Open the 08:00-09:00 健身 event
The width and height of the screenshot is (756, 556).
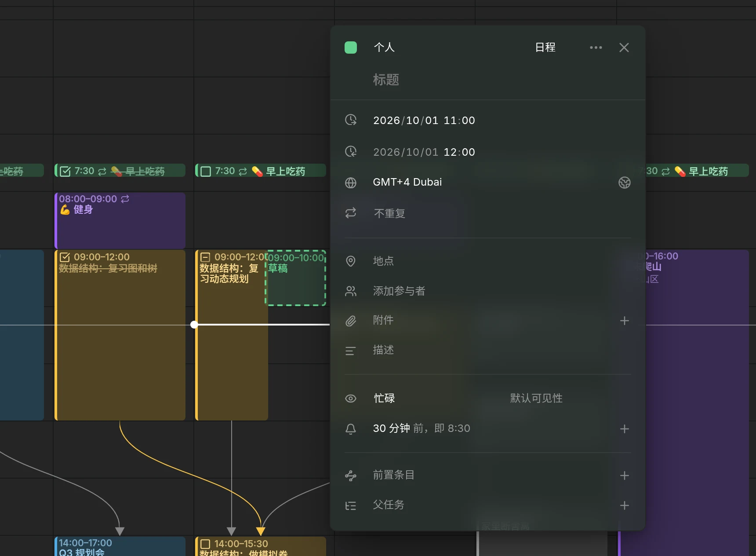click(x=120, y=220)
